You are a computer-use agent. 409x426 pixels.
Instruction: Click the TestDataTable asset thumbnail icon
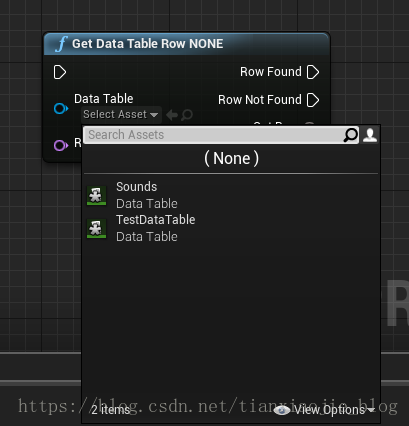[x=96, y=228]
